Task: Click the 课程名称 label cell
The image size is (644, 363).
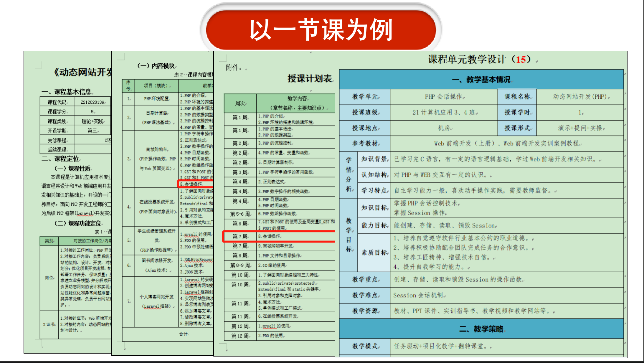Action: coord(517,97)
